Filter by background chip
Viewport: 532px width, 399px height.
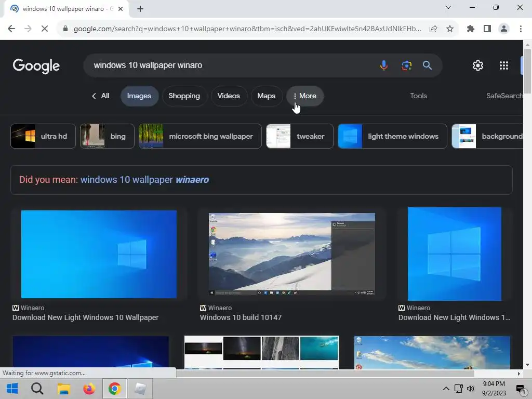tap(487, 136)
